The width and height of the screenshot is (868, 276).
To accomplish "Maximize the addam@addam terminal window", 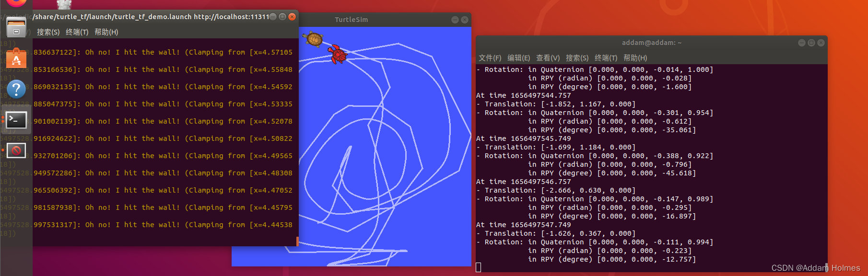I will (x=811, y=43).
